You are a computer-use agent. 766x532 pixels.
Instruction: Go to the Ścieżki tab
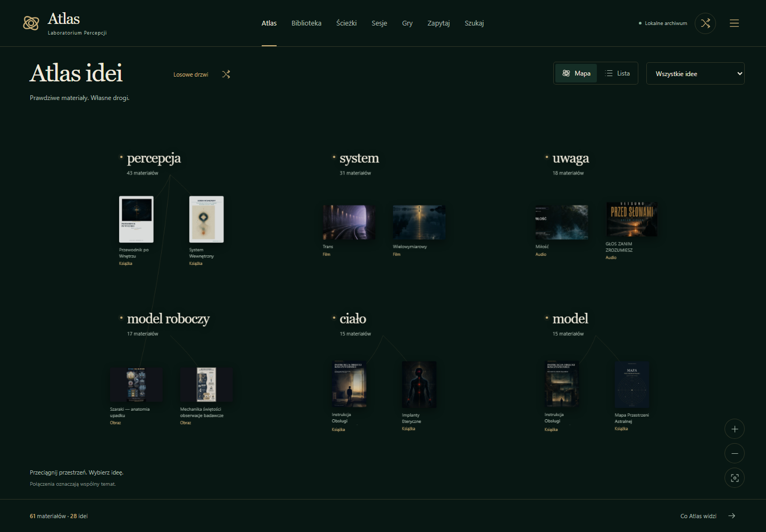(346, 23)
